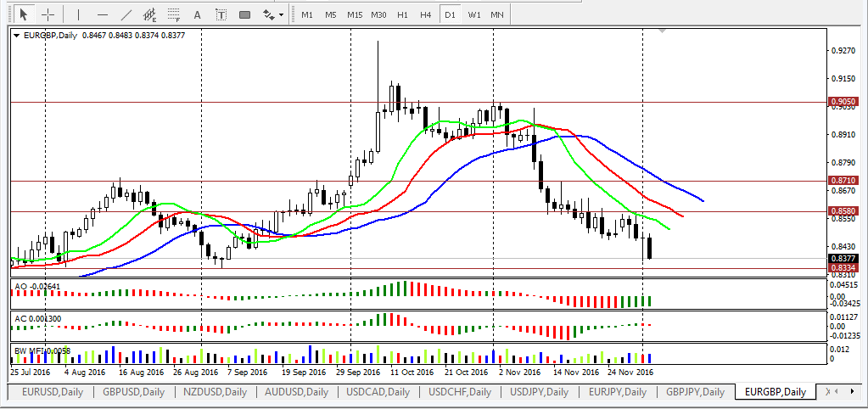Click the BW MFI indicator label

[42, 350]
